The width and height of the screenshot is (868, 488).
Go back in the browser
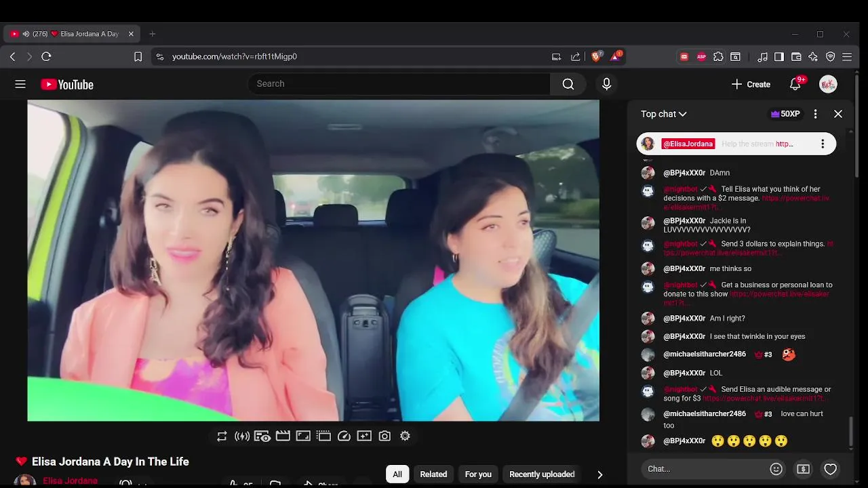click(12, 57)
